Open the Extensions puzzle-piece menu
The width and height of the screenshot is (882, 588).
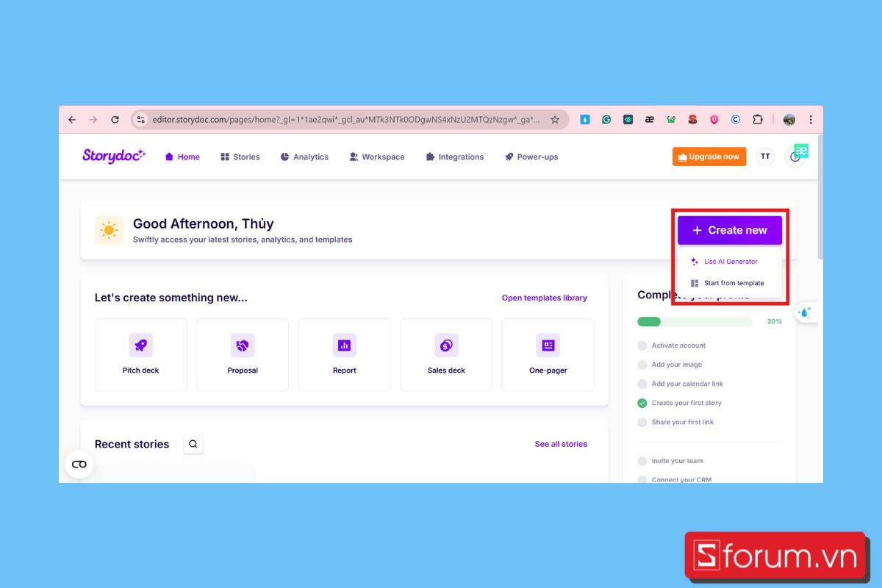coord(758,120)
